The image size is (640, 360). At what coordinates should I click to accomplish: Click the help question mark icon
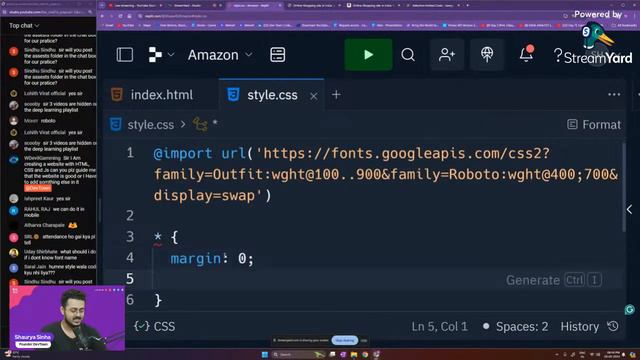tap(558, 55)
